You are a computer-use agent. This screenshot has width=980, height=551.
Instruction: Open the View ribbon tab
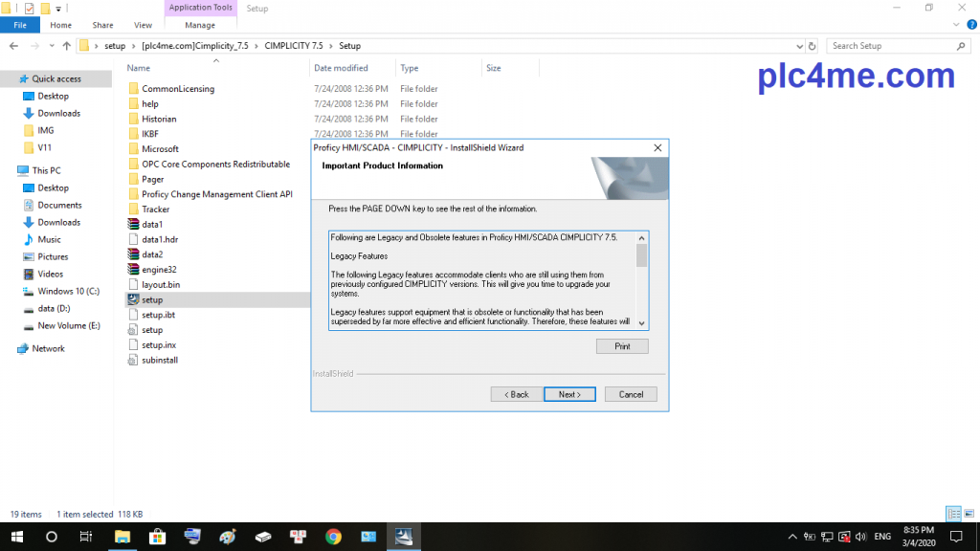click(x=143, y=25)
